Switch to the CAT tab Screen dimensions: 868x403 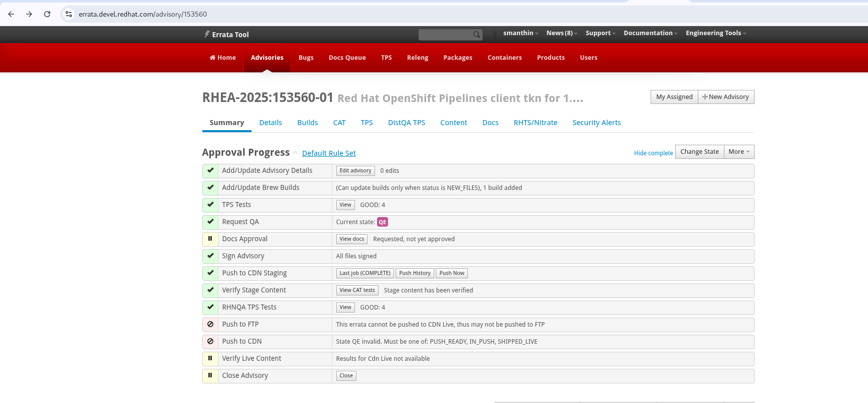coord(339,123)
